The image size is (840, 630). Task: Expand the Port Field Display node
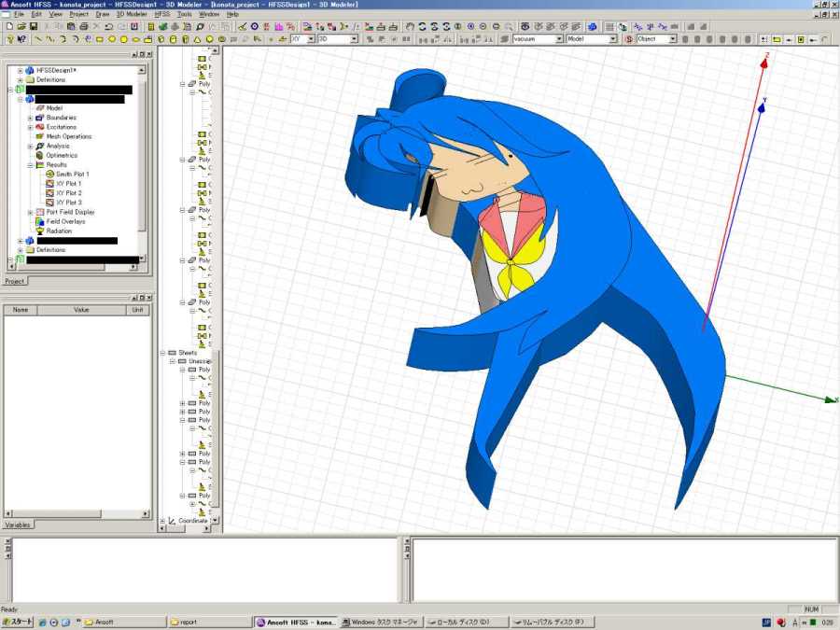(30, 212)
